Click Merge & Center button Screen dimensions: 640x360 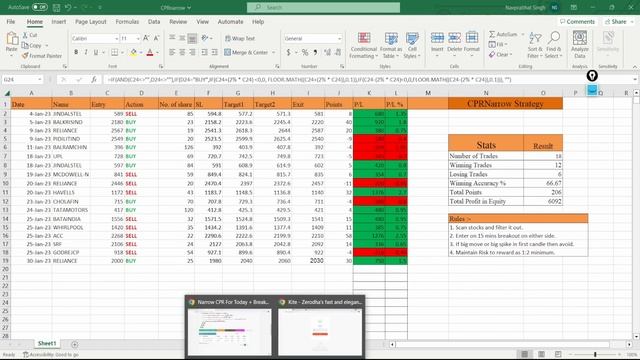click(246, 52)
